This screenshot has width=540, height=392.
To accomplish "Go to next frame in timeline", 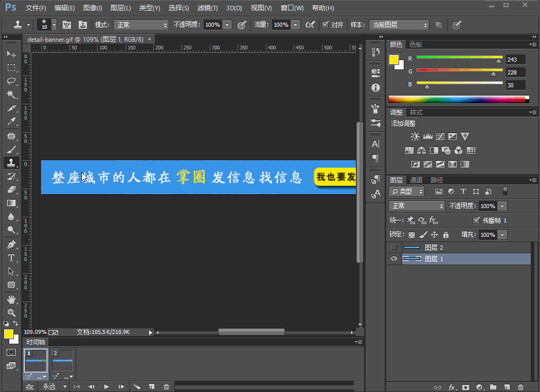I will point(121,386).
